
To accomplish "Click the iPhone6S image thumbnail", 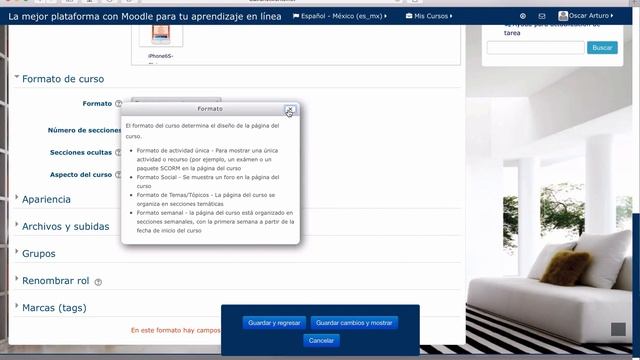I will point(161,35).
